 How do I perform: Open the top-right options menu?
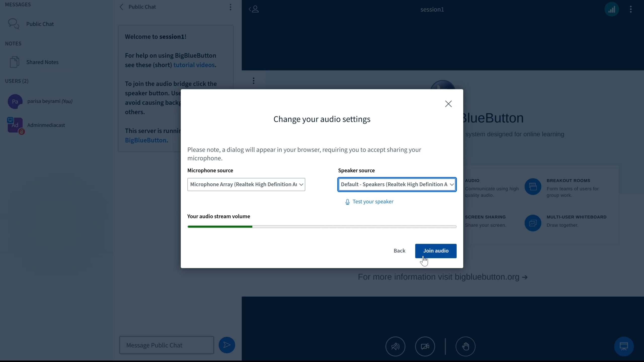click(x=630, y=10)
